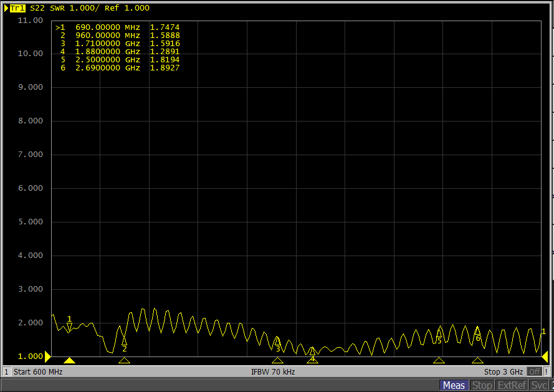Click the channel 1 indicator box
Image resolution: width=554 pixels, height=392 pixels.
point(6,372)
